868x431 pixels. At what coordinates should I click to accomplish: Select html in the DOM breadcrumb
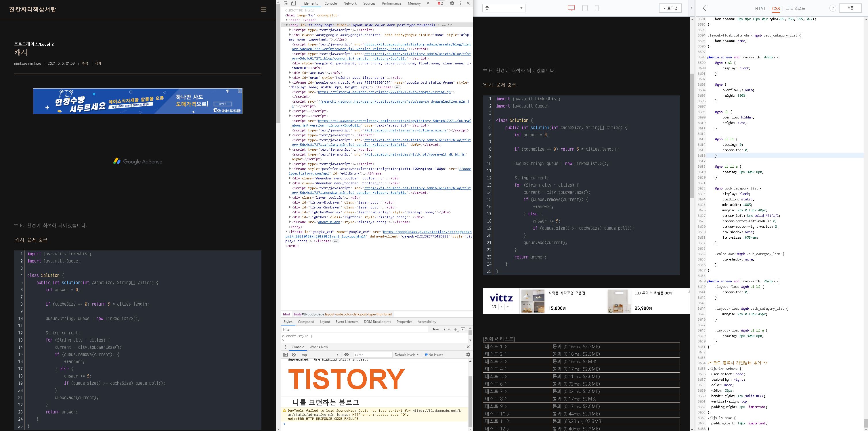click(286, 314)
